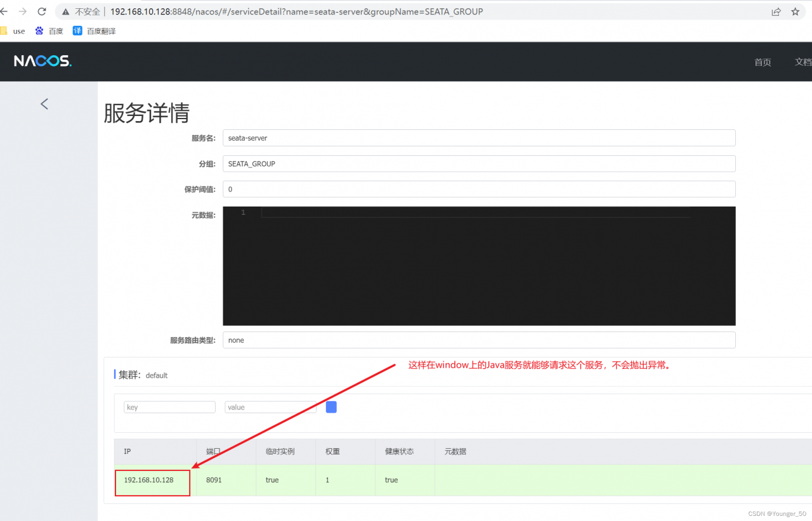Click inside the 元数据 code editor

[479, 266]
